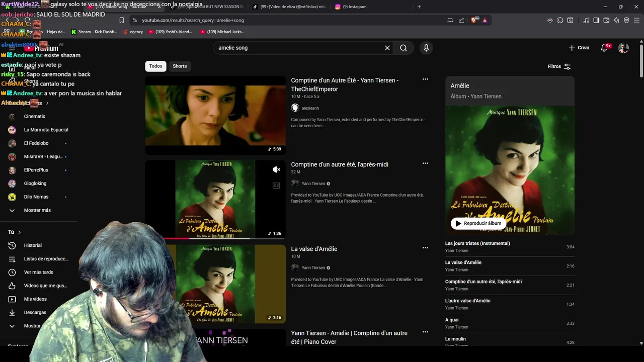Open options menu for Piano Cover video
Image resolution: width=644 pixels, height=362 pixels.
(425, 332)
